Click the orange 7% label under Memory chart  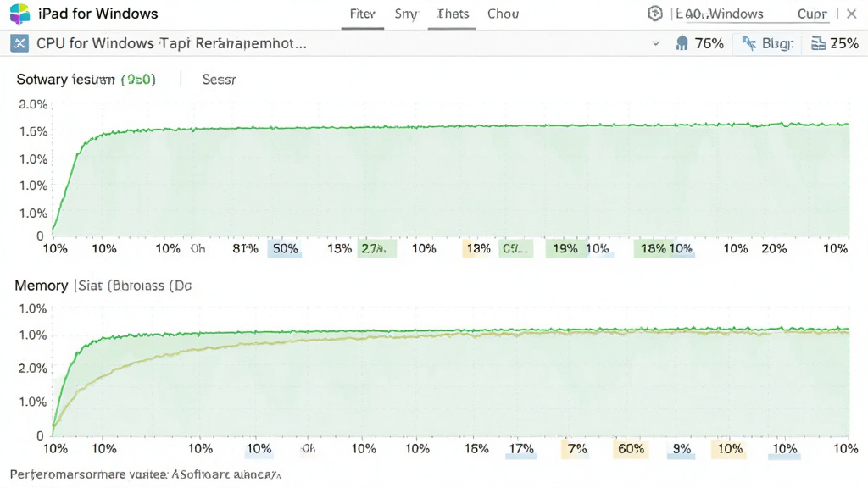click(576, 449)
